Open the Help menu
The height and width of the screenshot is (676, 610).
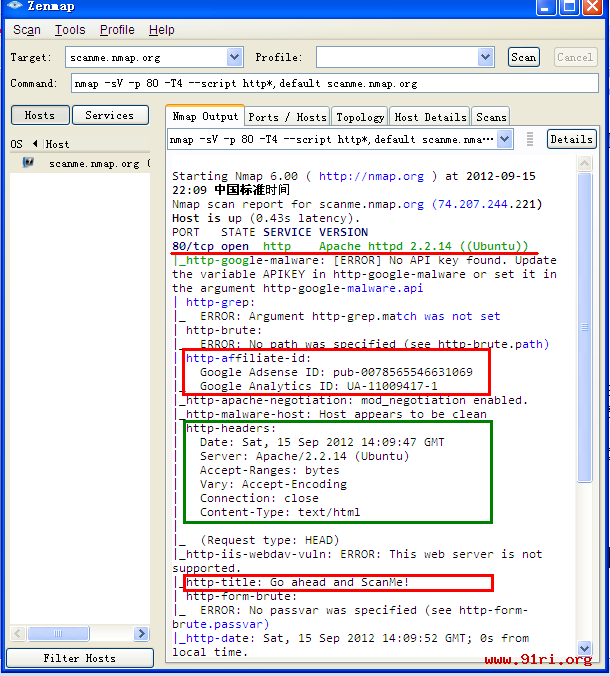(162, 30)
